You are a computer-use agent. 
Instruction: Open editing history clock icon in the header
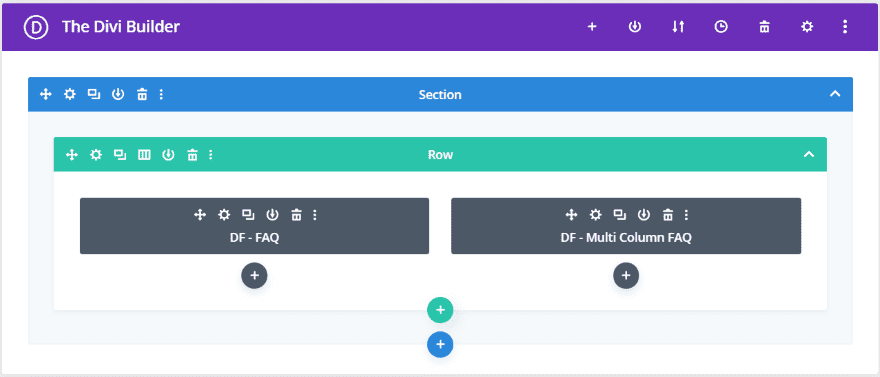(721, 27)
